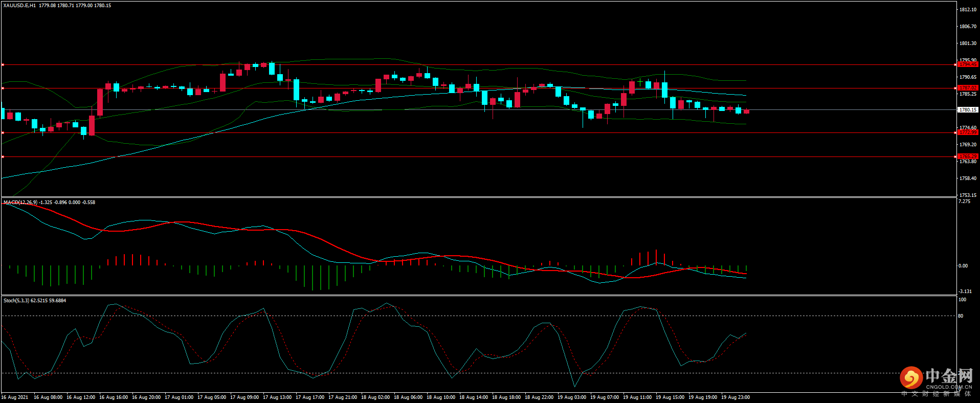Click the current price tag 1780.15

tap(968, 110)
